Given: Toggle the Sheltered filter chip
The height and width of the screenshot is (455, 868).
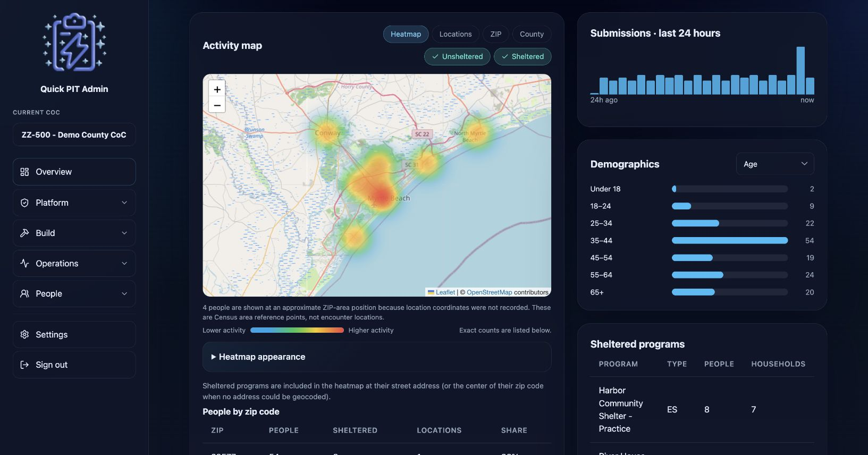Looking at the screenshot, I should pos(523,56).
